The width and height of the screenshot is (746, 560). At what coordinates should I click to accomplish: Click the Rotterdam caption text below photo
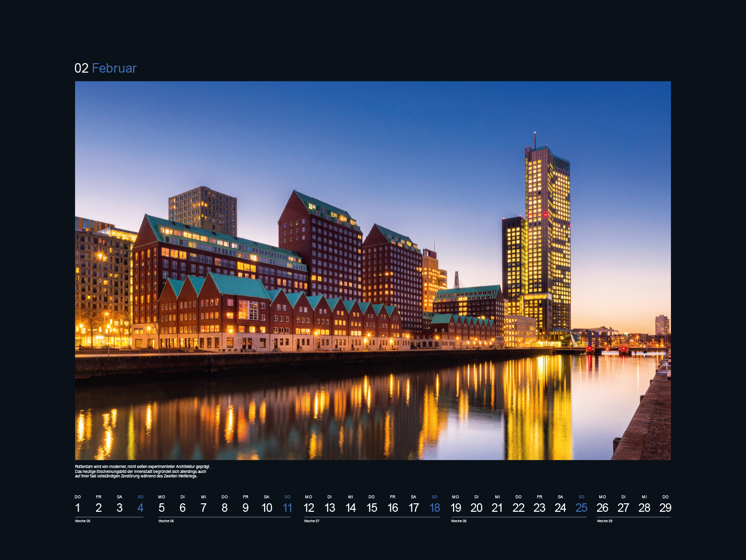coord(142,471)
